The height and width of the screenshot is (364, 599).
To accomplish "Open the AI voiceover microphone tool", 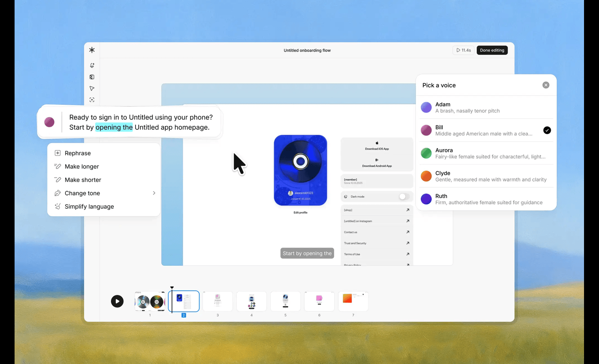I will click(x=92, y=66).
